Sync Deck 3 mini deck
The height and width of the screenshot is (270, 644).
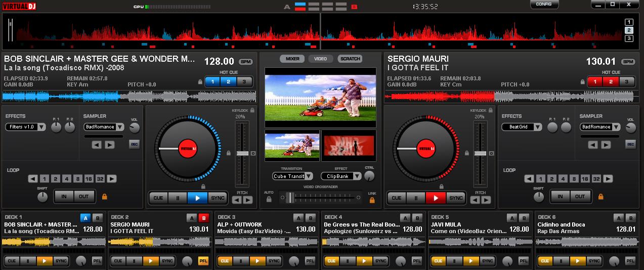274,261
